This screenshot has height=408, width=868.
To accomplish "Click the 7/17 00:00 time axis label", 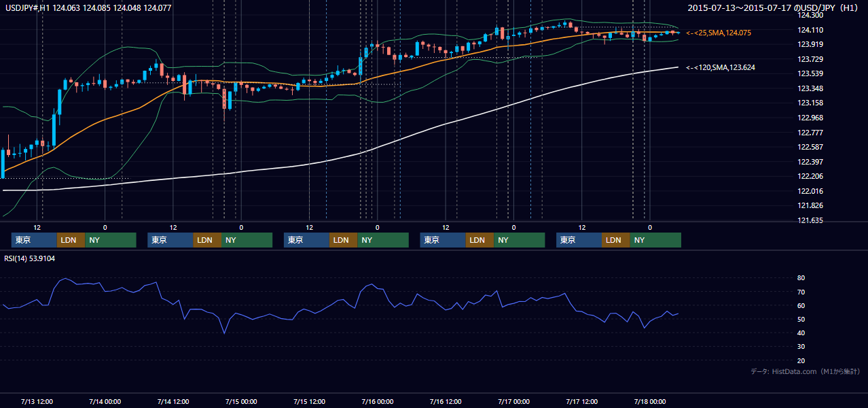I will tap(513, 401).
